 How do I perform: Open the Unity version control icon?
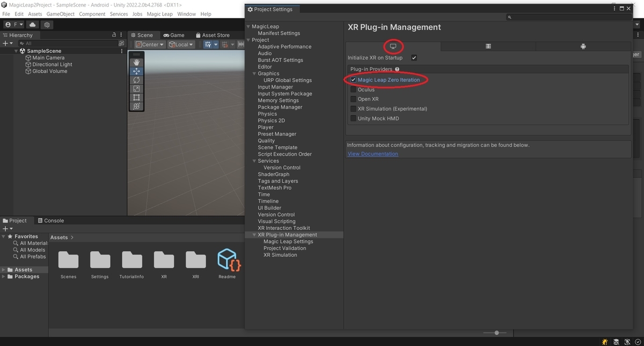(x=47, y=25)
